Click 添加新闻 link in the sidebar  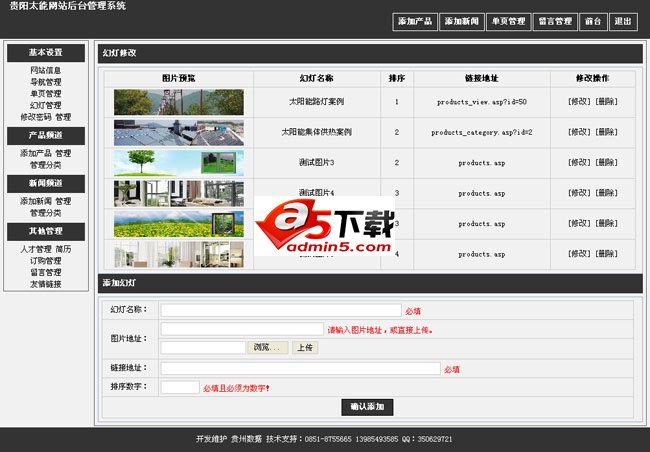click(36, 202)
